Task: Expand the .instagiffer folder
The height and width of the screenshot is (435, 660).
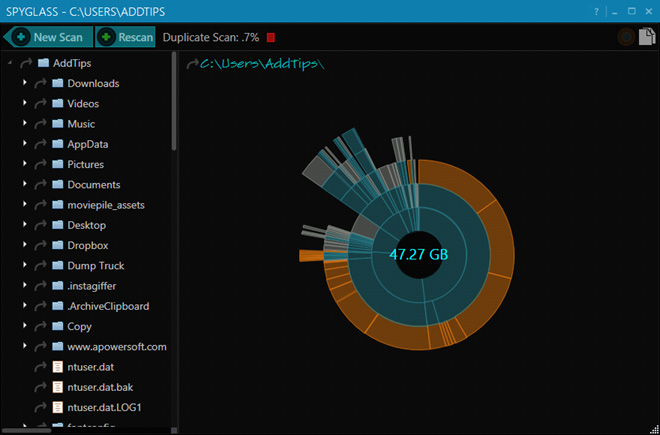Action: pyautogui.click(x=25, y=285)
